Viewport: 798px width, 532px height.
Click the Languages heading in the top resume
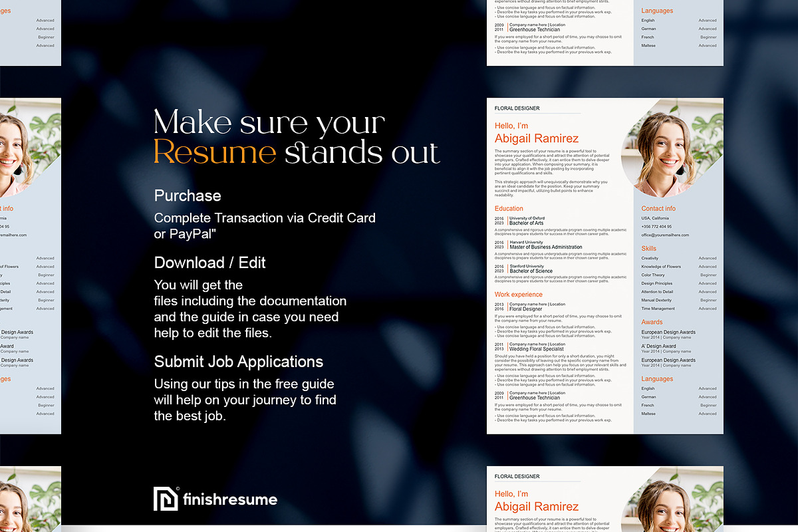click(657, 11)
